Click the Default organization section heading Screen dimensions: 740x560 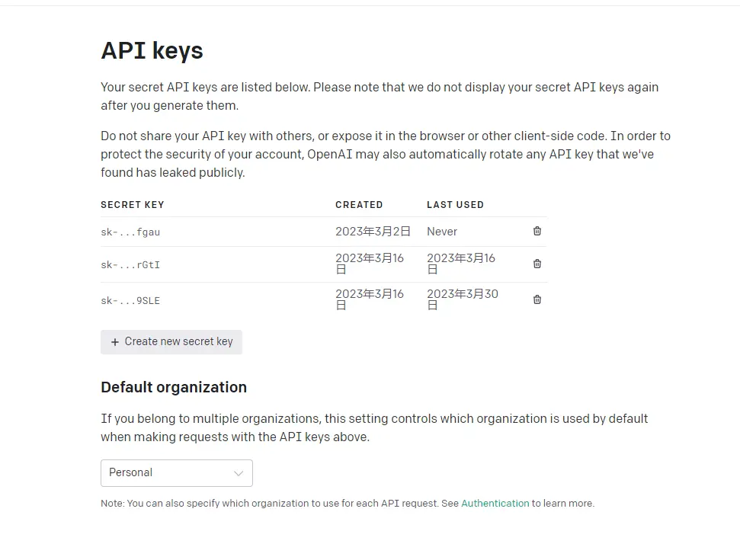pyautogui.click(x=174, y=387)
